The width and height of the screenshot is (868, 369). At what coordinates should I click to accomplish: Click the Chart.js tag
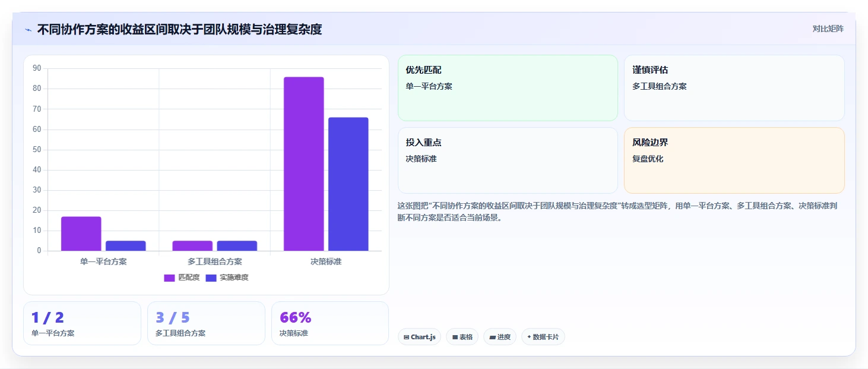click(x=419, y=337)
